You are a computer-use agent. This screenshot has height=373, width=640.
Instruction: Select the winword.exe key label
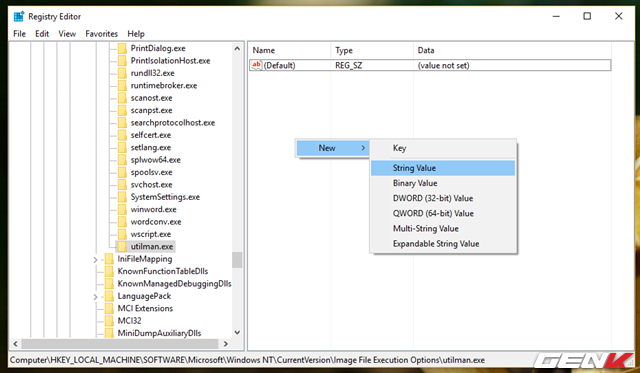click(153, 209)
